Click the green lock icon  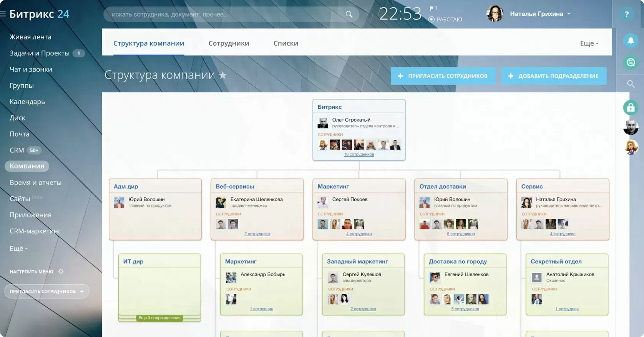(x=631, y=108)
